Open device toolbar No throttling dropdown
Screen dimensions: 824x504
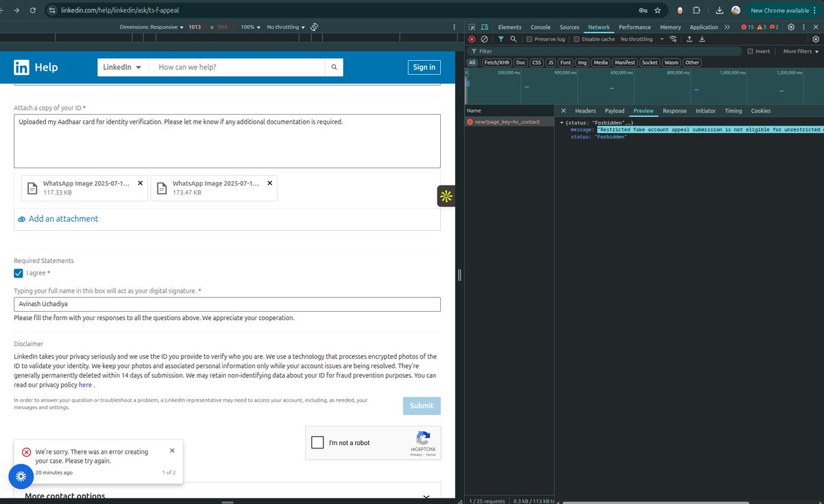point(286,27)
